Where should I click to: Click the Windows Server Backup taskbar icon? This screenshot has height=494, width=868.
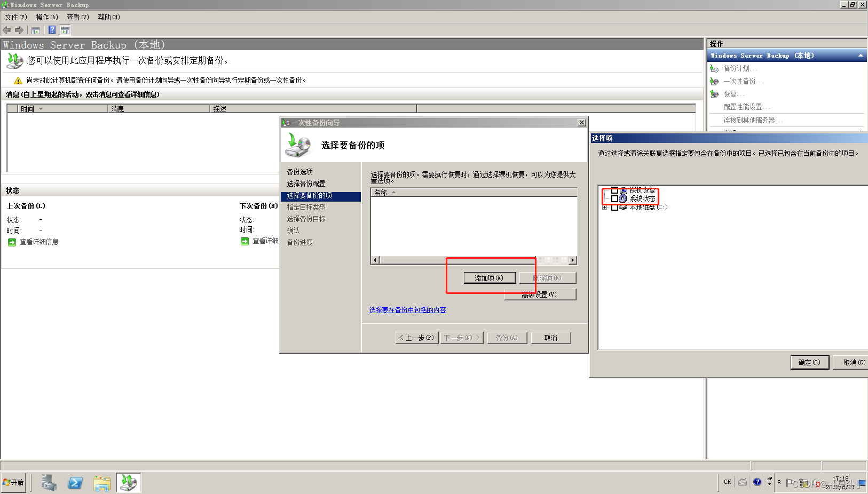coord(128,483)
